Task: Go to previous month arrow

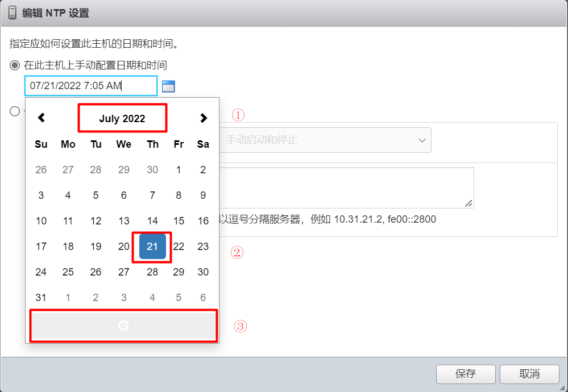Action: coord(42,118)
